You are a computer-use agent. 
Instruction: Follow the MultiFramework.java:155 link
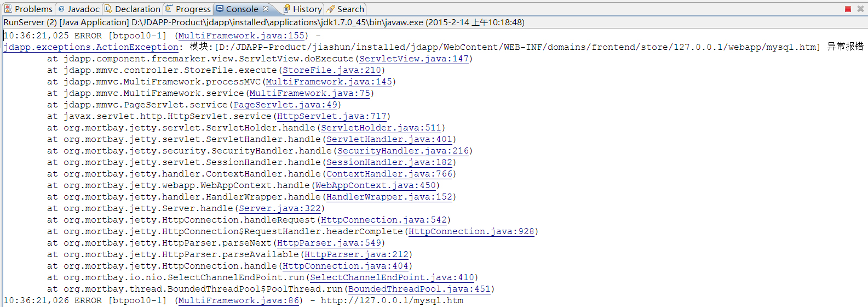tap(242, 36)
